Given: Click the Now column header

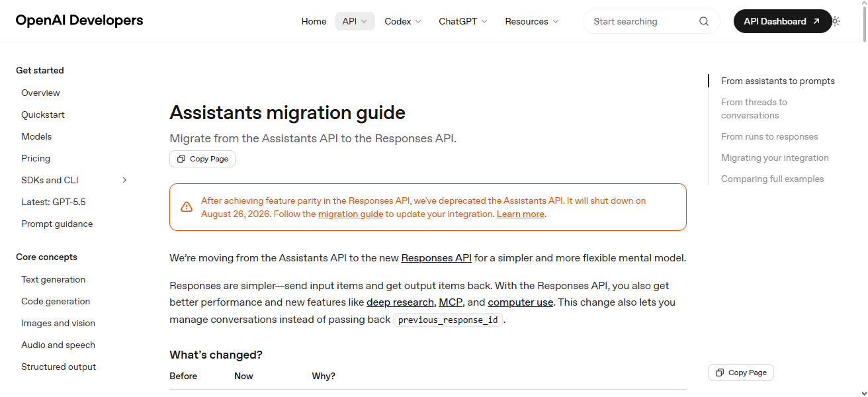Looking at the screenshot, I should [x=243, y=376].
